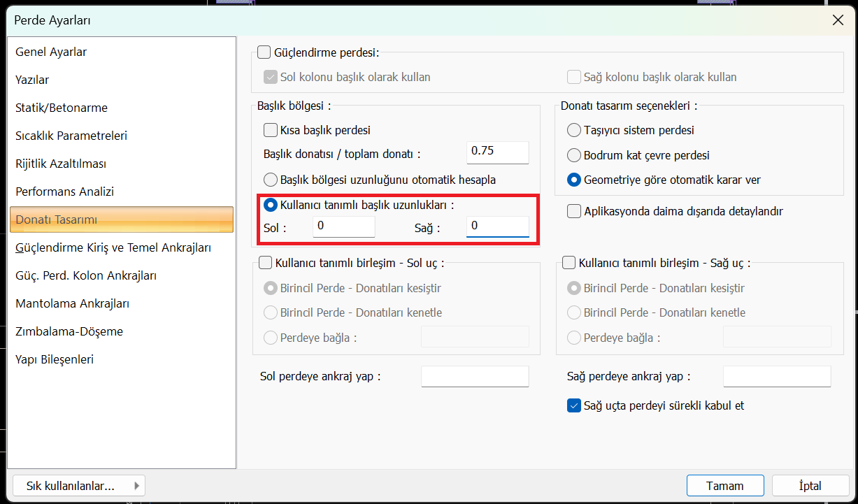
Task: Click the Tamam button
Action: pos(724,486)
